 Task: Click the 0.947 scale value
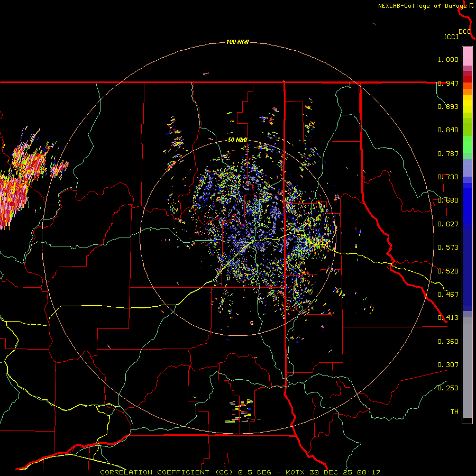coord(448,83)
